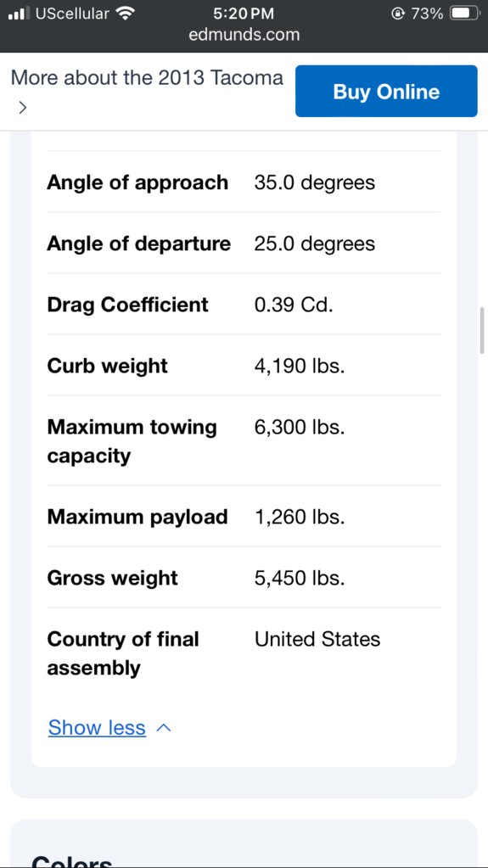The width and height of the screenshot is (488, 868).
Task: Click the page scrollbar indicator
Action: 482,330
